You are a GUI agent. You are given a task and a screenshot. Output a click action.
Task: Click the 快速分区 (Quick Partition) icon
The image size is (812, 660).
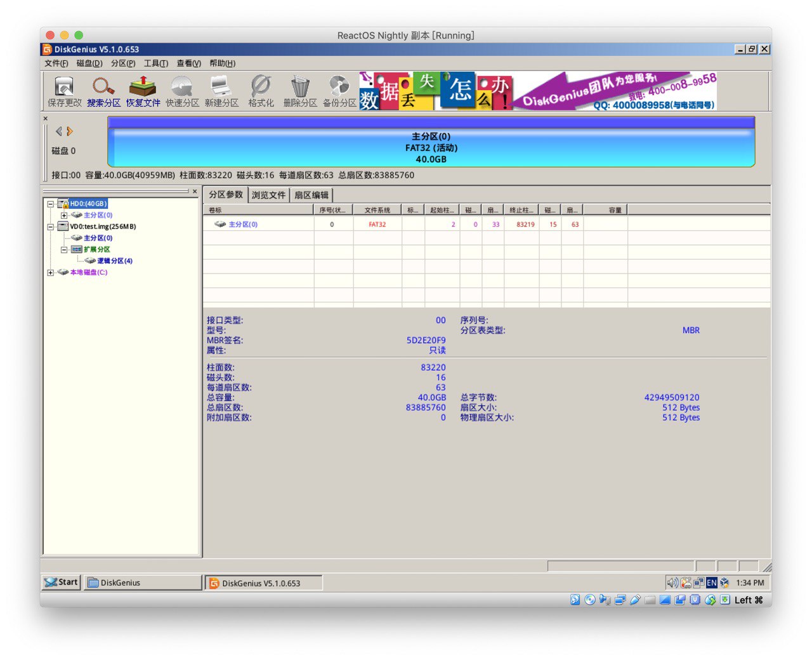tap(182, 91)
